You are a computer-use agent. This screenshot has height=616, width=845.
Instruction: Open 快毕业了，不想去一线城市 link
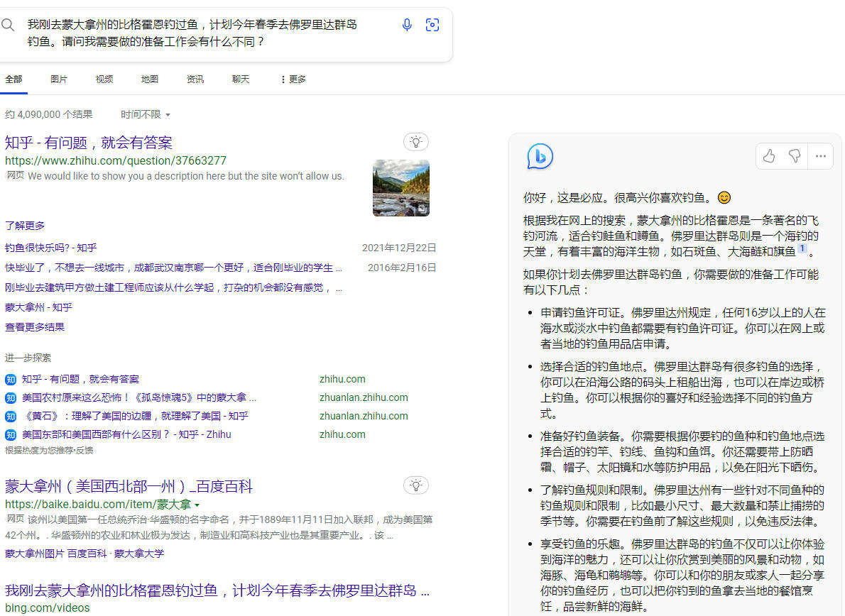pos(173,268)
